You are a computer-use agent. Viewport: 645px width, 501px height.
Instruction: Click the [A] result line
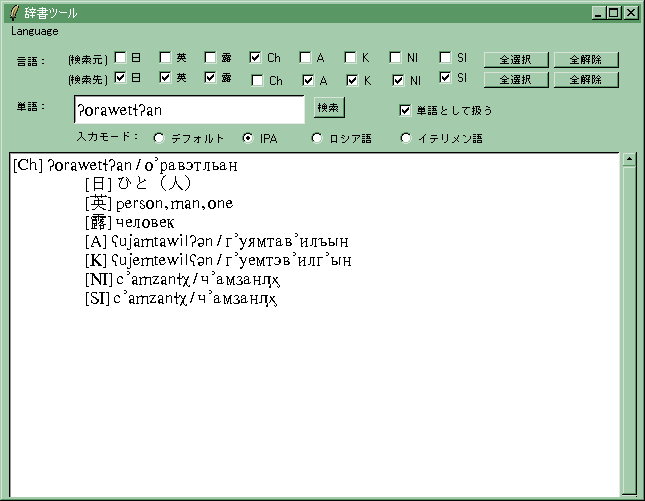coord(217,241)
